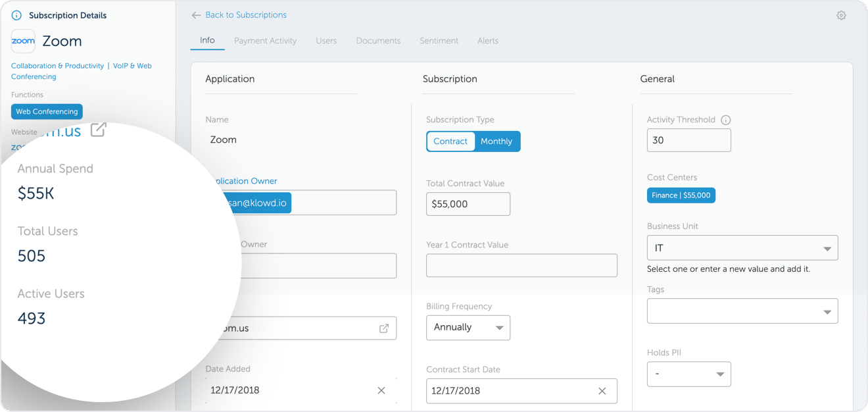Click the Activity Threshold input field
Viewport: 868px width, 412px height.
point(689,140)
